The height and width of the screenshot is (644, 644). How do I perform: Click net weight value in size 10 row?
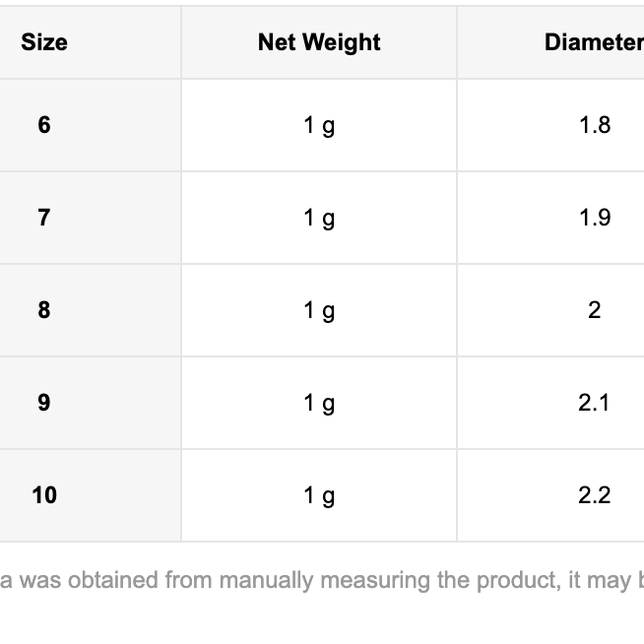point(319,495)
